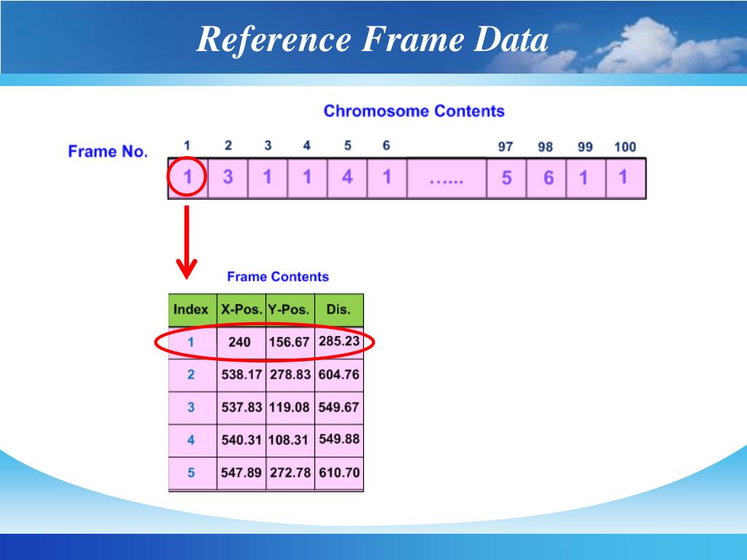Click the 'Index' column header
Image resolution: width=747 pixels, height=560 pixels.
coord(191,309)
